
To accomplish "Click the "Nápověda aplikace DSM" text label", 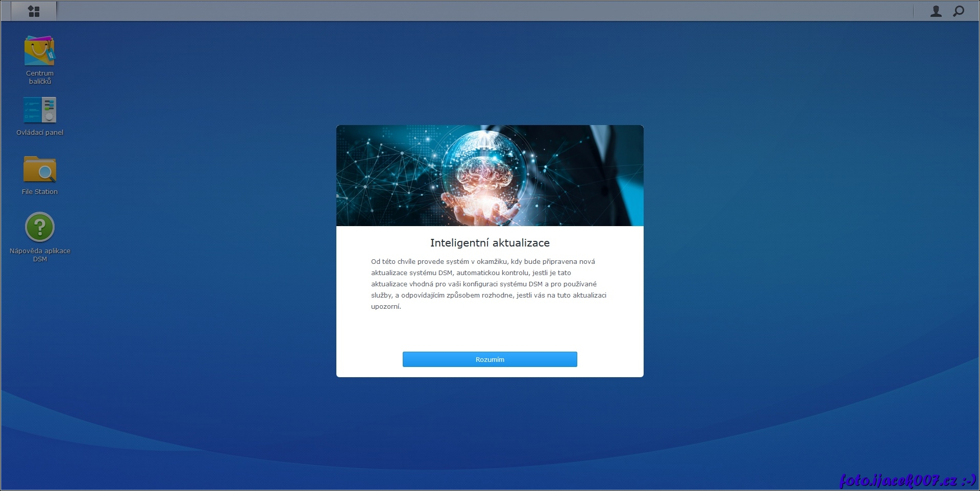I will click(39, 255).
